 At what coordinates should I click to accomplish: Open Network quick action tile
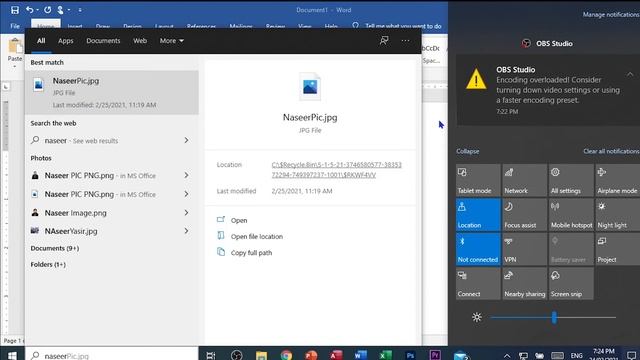524,180
